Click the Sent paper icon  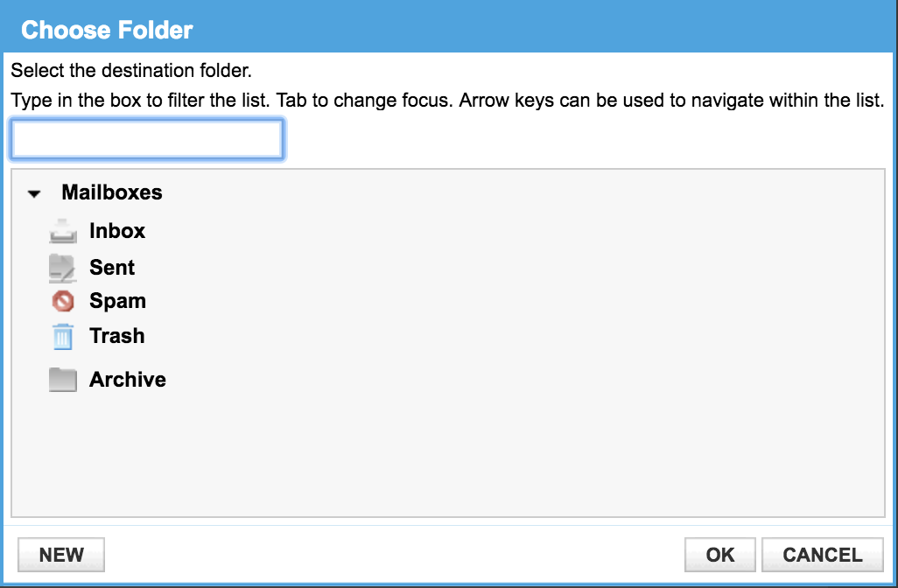point(61,268)
